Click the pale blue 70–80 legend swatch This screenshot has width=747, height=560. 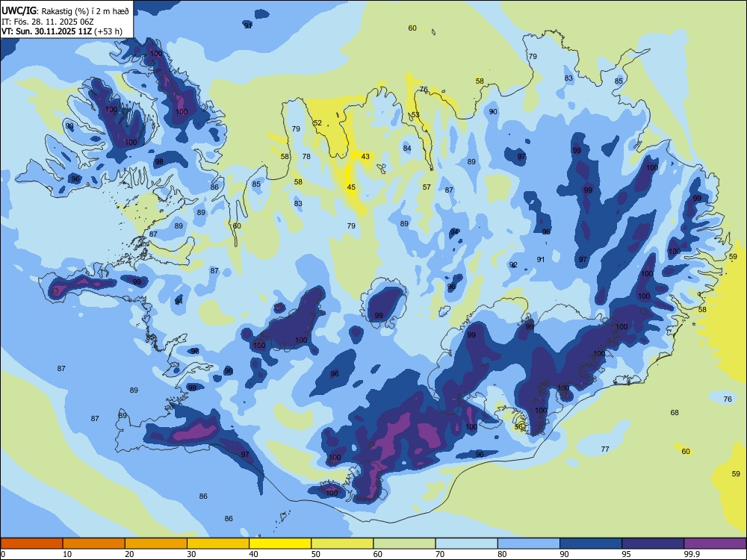[466, 544]
